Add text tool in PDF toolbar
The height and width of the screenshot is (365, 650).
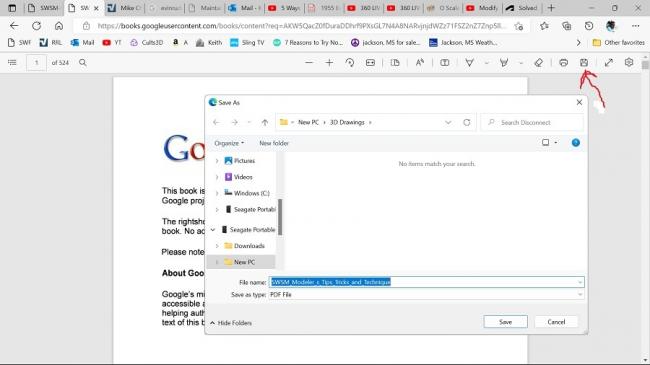pyautogui.click(x=444, y=63)
